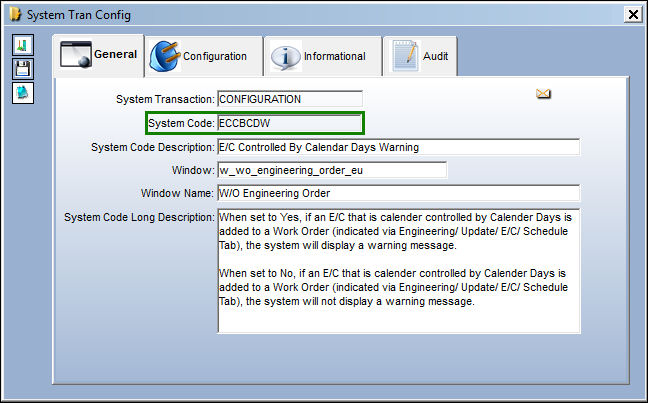Click the 'When set to No' paragraph text
Screen dimensions: 648x403
(x=393, y=287)
